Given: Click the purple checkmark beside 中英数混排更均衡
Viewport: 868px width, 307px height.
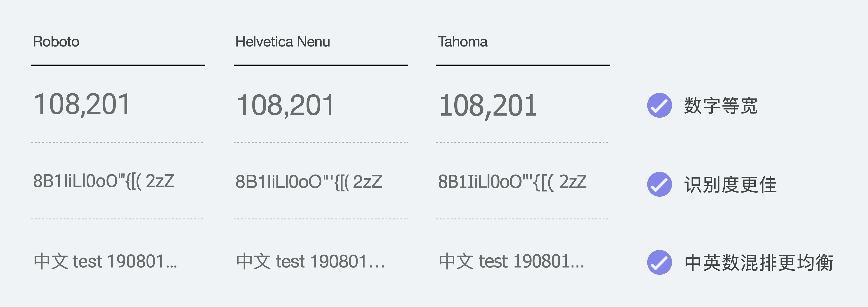Looking at the screenshot, I should coord(659,262).
